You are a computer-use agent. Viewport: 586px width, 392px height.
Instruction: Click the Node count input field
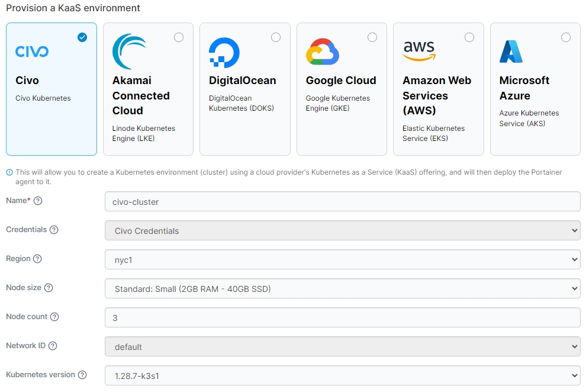point(342,317)
